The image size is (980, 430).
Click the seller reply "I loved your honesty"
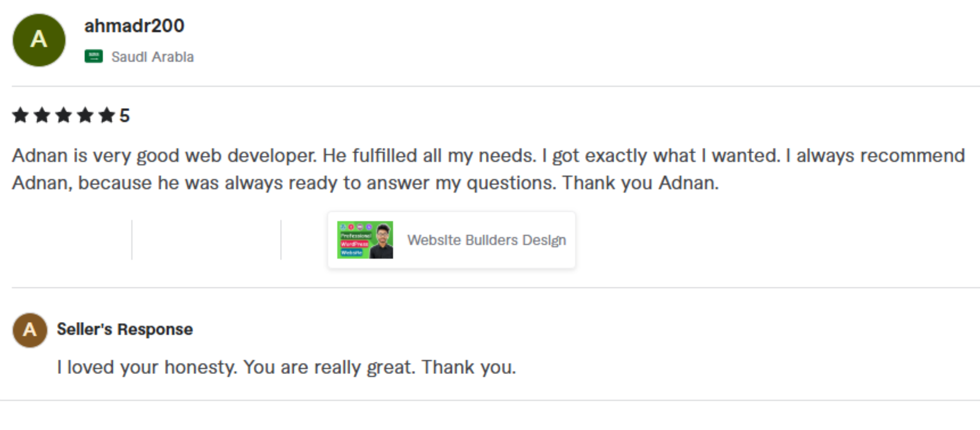[x=147, y=367]
